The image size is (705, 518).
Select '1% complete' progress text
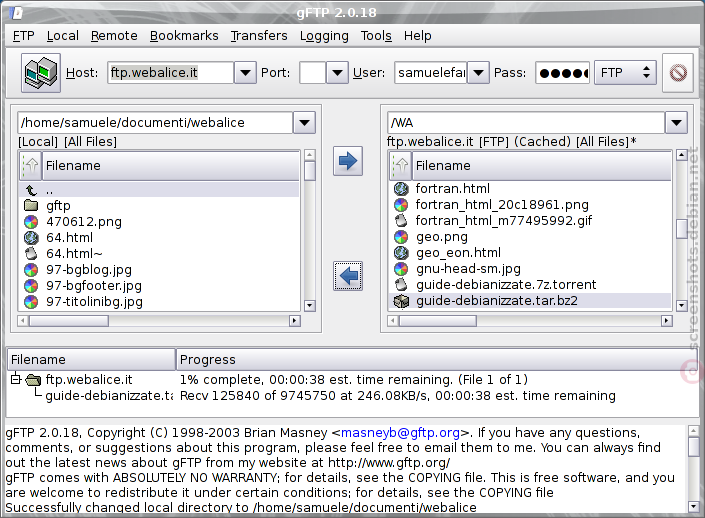click(x=221, y=380)
